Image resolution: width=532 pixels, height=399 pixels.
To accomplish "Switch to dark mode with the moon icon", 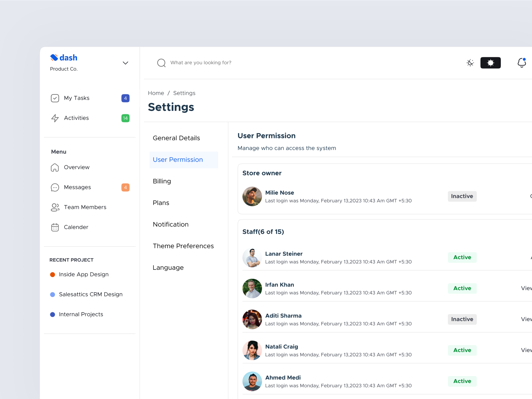I will [x=470, y=62].
